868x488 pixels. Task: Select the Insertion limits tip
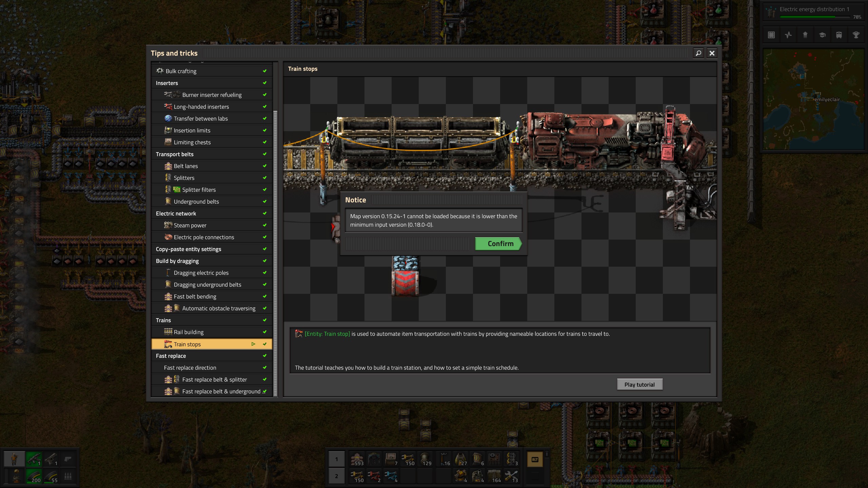pyautogui.click(x=212, y=130)
